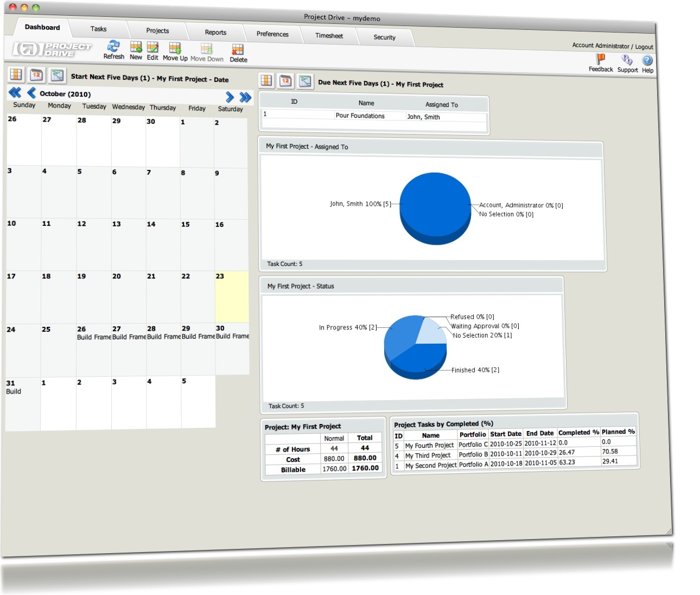Open Feedback via the orange flag icon
Viewport: 700px width, 595px height.
[x=601, y=59]
